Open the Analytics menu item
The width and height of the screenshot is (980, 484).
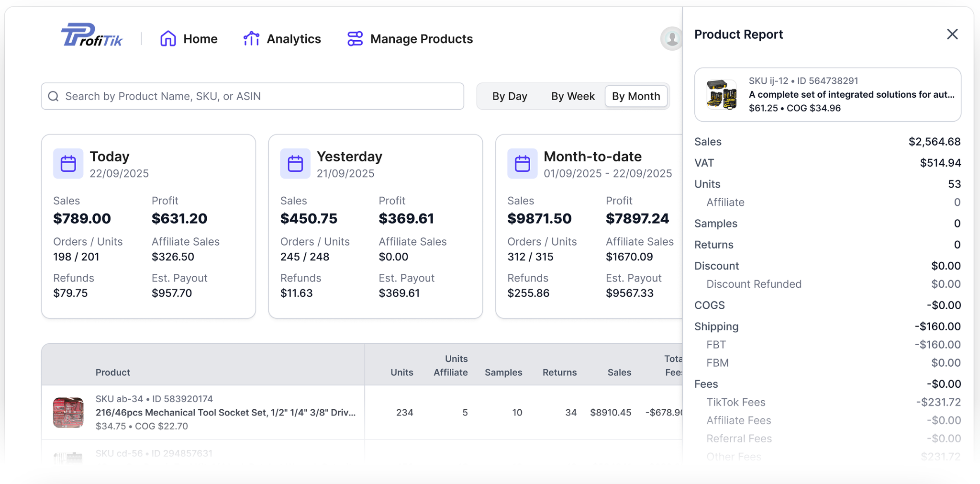pos(293,39)
